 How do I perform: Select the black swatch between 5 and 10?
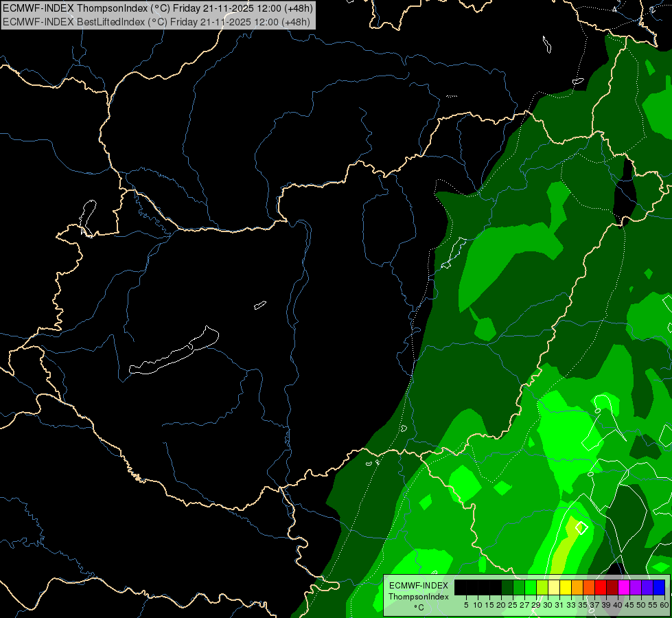tap(472, 587)
